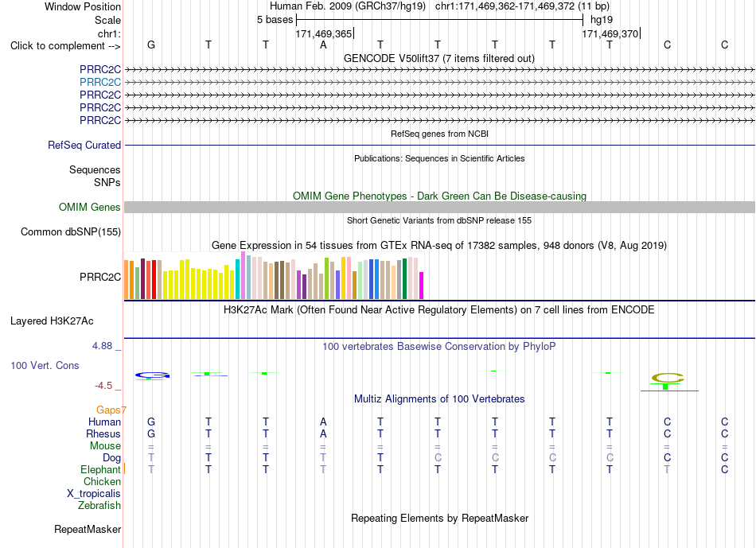Click 'Multiz Alignments of 100 Vertebrates' title
Screen dimensions: 756x548
click(439, 399)
